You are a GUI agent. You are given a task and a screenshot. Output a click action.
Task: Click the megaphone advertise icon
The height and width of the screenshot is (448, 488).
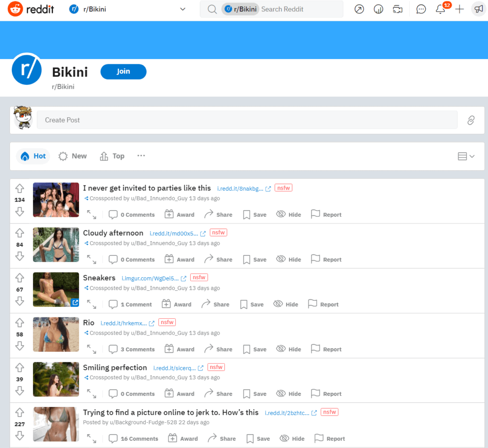pyautogui.click(x=478, y=10)
